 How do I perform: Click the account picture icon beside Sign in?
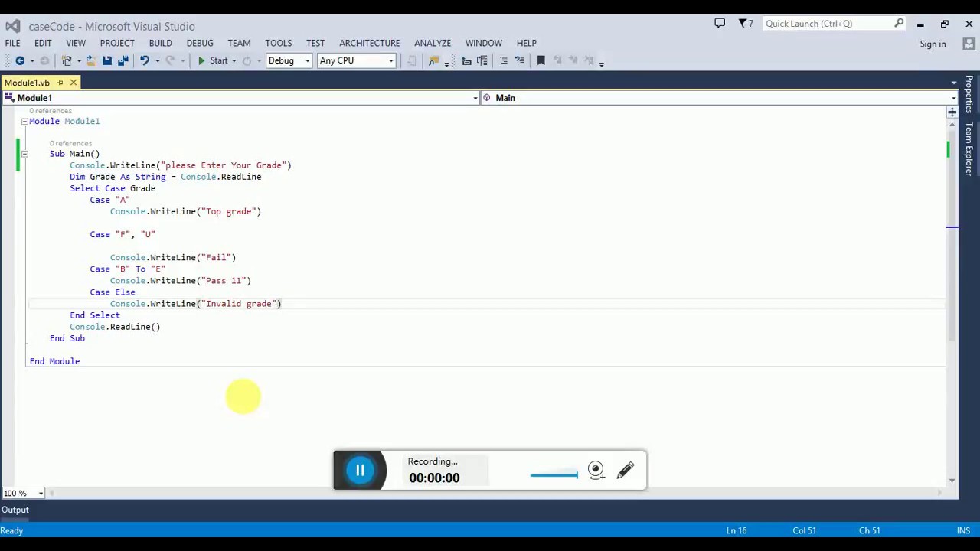[969, 44]
